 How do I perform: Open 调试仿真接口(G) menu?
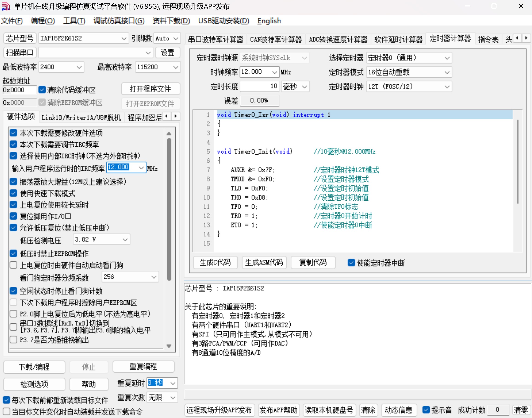[119, 21]
